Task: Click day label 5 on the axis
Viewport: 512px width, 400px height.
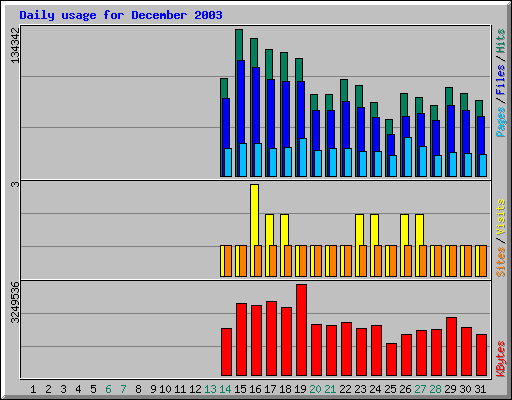Action: (93, 389)
